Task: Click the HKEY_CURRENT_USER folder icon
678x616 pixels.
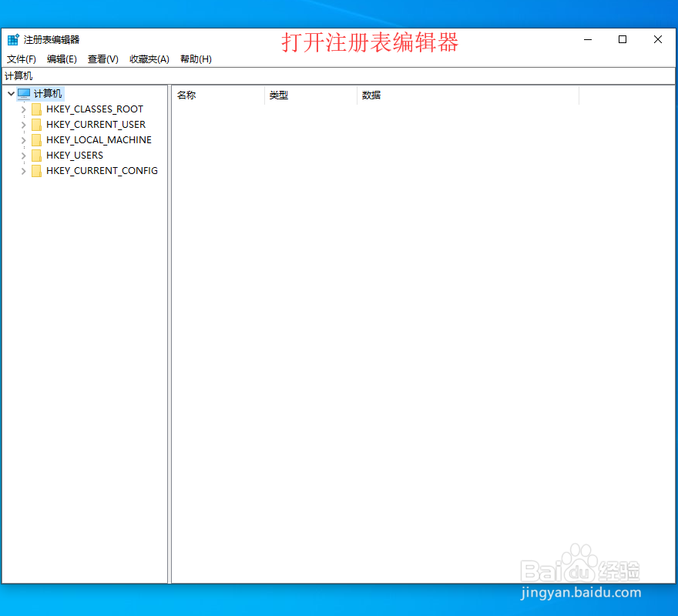Action: (37, 125)
